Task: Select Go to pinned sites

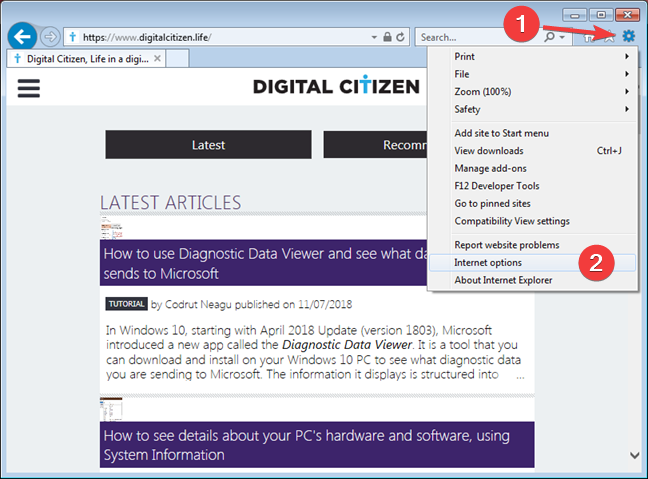Action: click(x=533, y=203)
